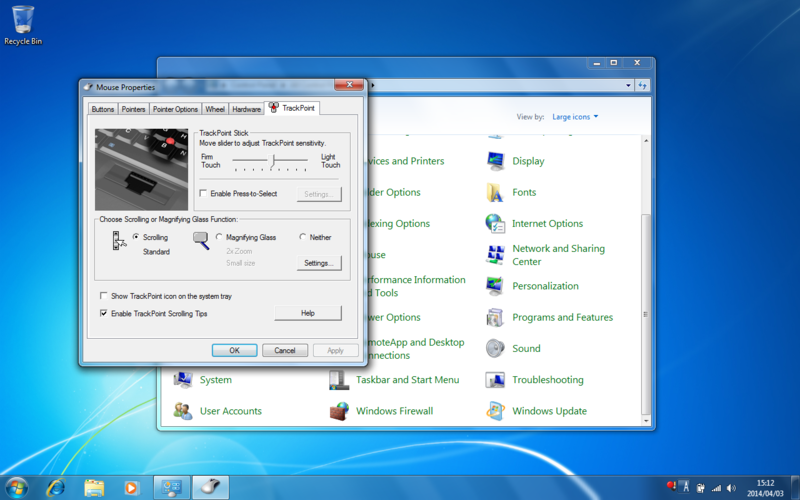Image resolution: width=800 pixels, height=500 pixels.
Task: Click the battery power tray icon
Action: (701, 488)
